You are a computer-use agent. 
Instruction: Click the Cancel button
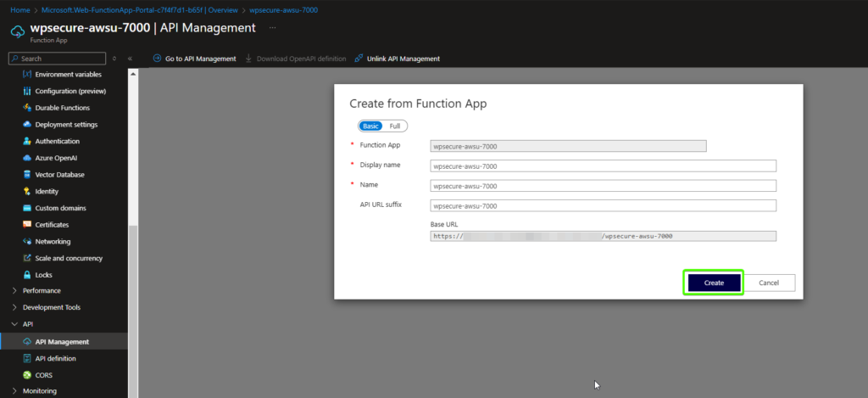point(769,283)
